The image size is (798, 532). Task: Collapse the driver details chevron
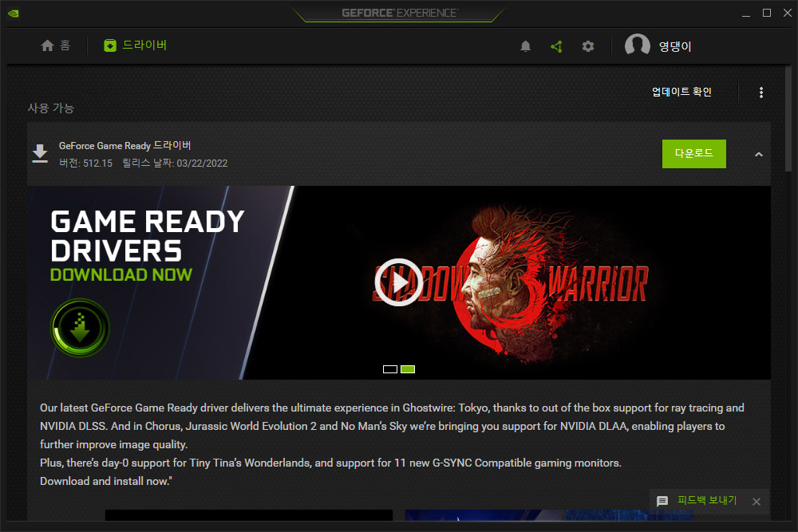758,154
